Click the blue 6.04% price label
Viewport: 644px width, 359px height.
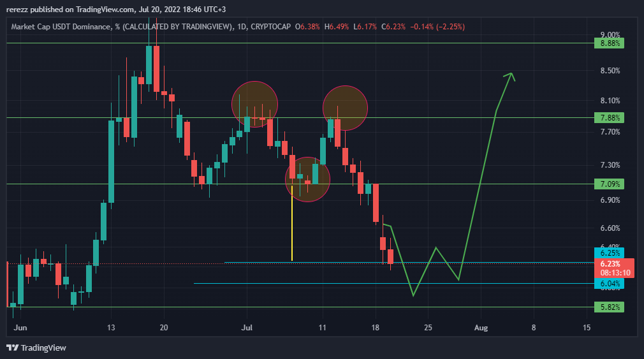click(x=609, y=283)
